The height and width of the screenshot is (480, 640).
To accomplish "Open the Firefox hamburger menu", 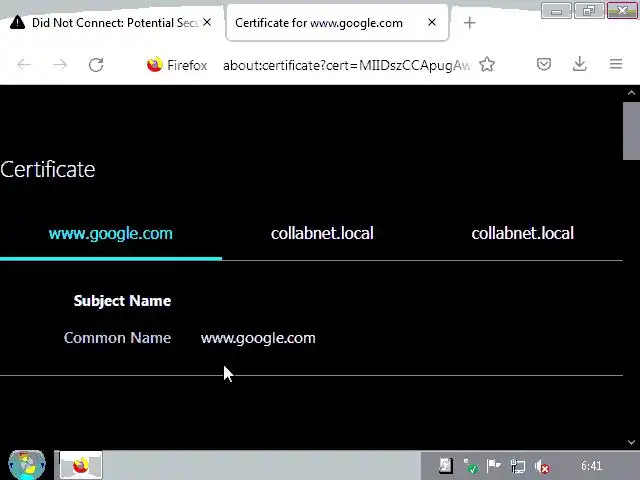I will tap(616, 64).
